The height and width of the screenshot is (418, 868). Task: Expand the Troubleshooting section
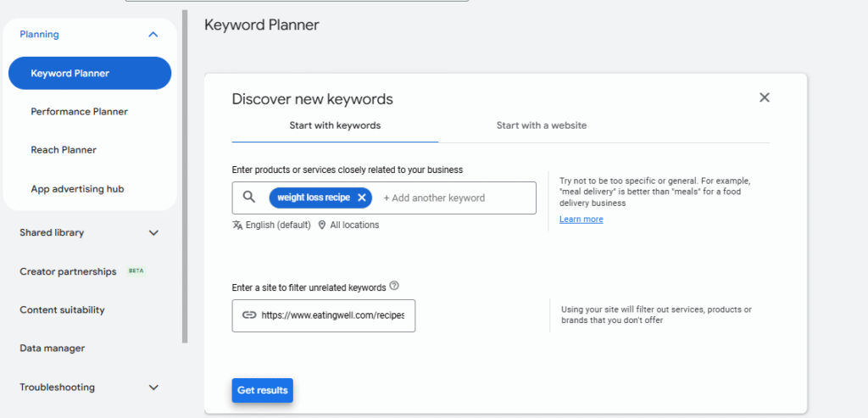[x=153, y=387]
